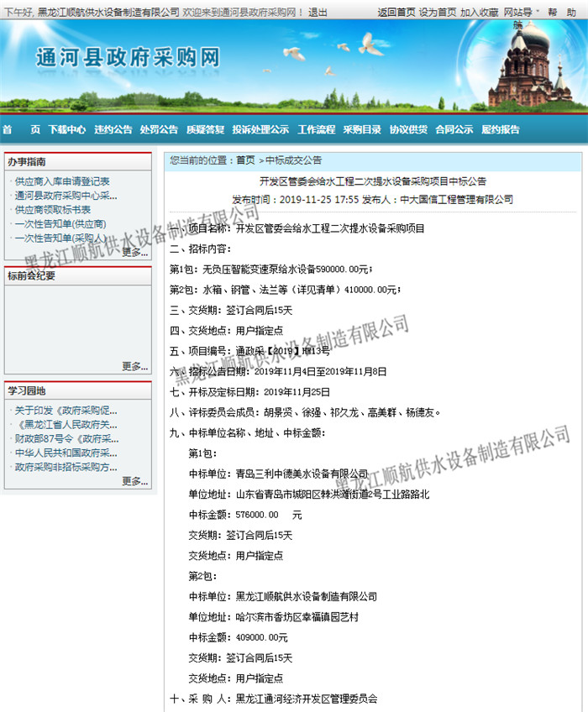
Task: Click 加入收藏 to bookmark the site
Action: (x=480, y=12)
